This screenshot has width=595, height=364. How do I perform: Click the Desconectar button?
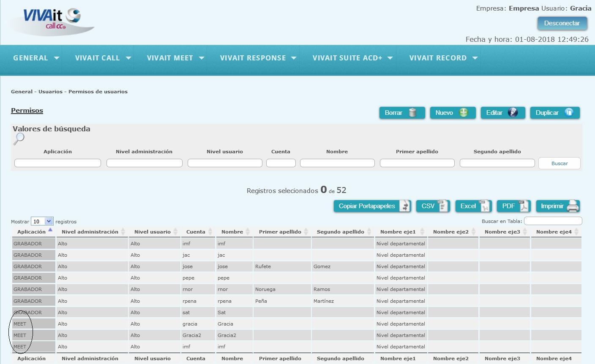(562, 23)
